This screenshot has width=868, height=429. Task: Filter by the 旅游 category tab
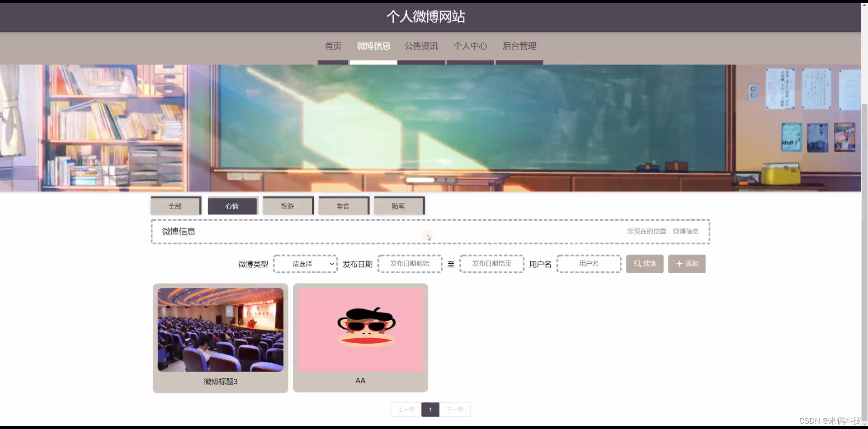click(x=288, y=206)
